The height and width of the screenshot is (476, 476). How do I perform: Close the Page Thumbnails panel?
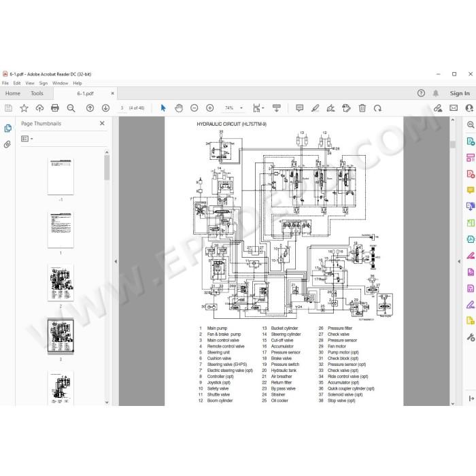click(102, 123)
